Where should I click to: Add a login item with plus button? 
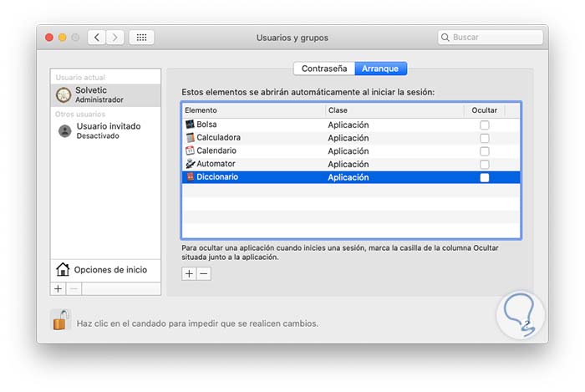(189, 273)
